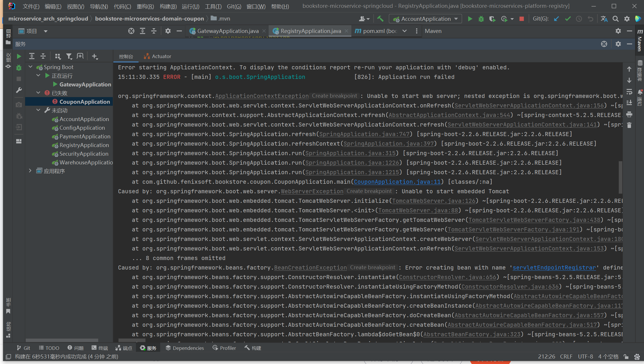Expand the 应用程序 tree node
The width and height of the screenshot is (644, 364).
30,171
